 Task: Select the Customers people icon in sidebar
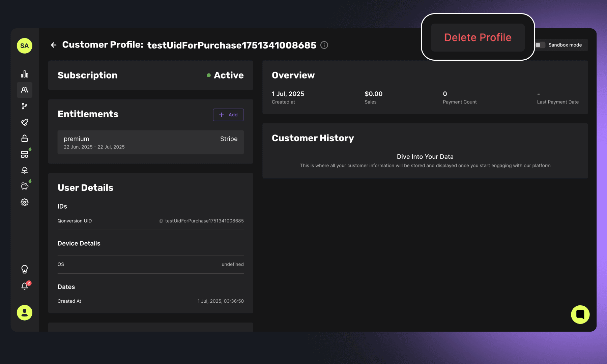(x=24, y=90)
